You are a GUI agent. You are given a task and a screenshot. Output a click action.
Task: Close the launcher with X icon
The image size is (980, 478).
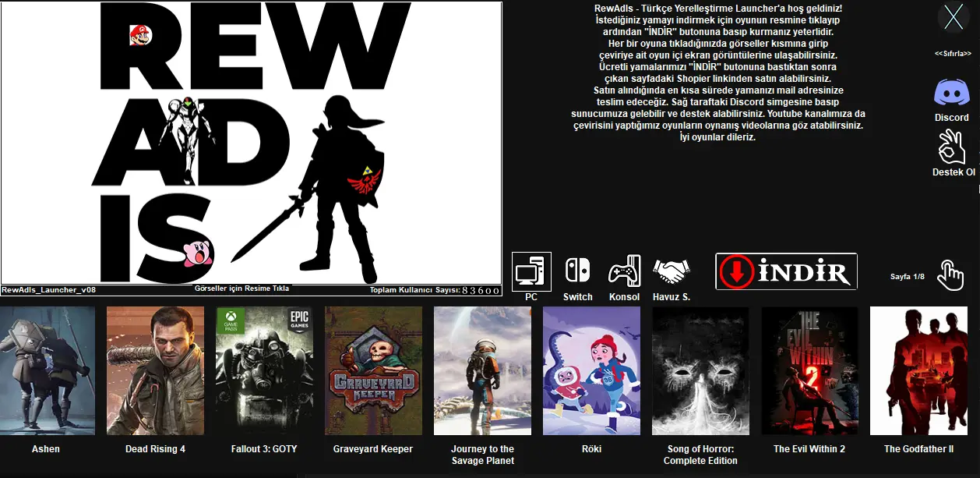[953, 17]
